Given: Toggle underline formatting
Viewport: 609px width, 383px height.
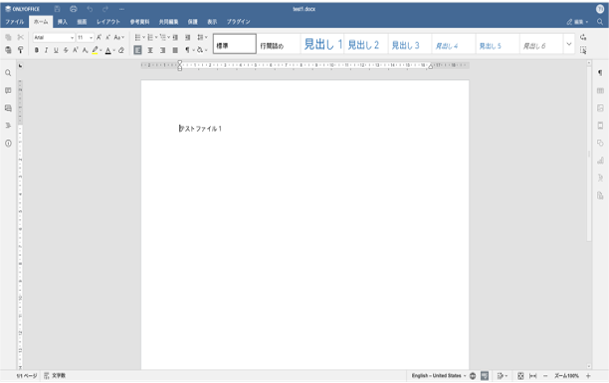Looking at the screenshot, I should click(56, 50).
